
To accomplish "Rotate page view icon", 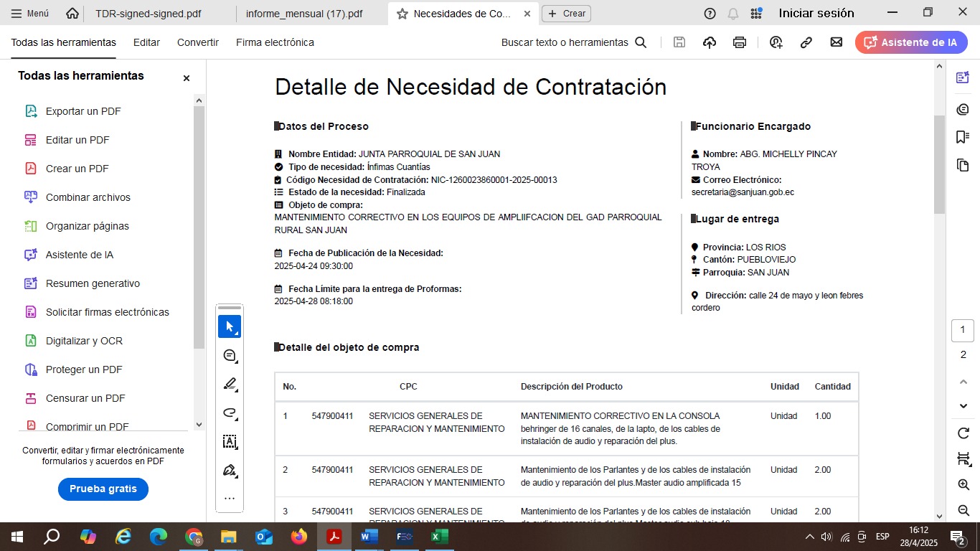I will [963, 433].
